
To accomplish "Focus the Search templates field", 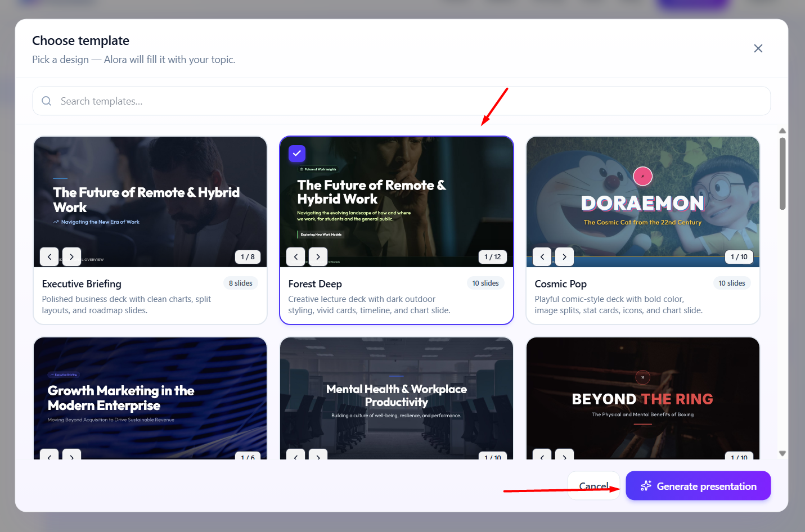I will click(x=402, y=101).
